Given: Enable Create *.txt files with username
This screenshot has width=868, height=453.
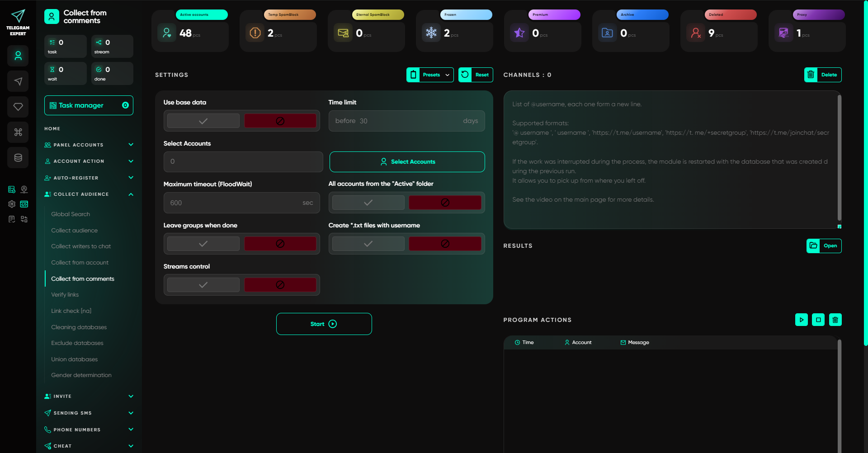Looking at the screenshot, I should point(368,243).
